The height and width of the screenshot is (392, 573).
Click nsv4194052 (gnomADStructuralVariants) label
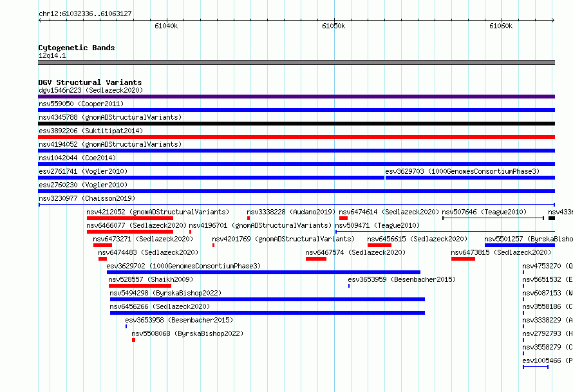110,144
